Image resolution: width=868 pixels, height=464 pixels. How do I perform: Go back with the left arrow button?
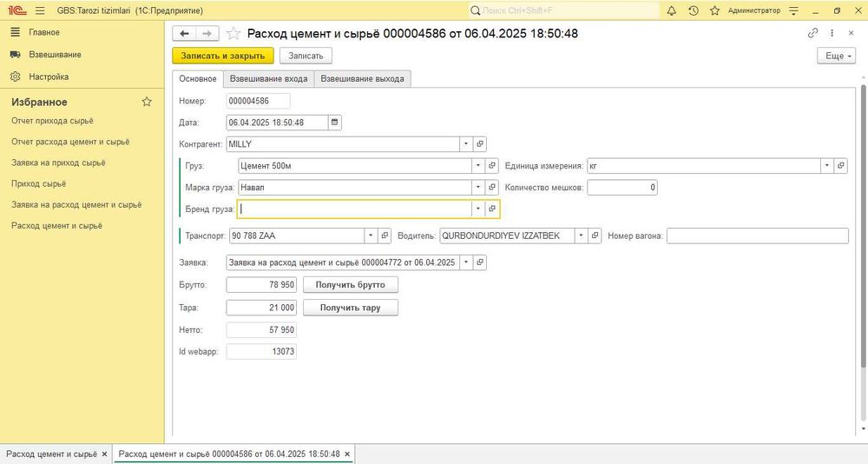click(x=184, y=33)
